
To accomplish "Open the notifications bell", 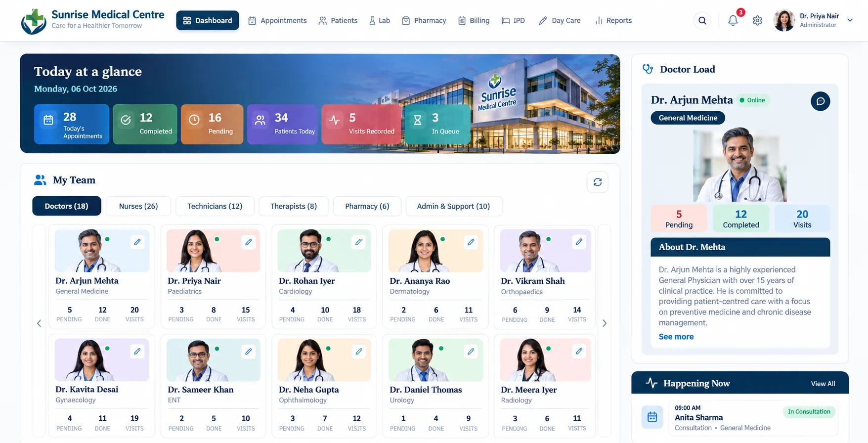I will [733, 21].
